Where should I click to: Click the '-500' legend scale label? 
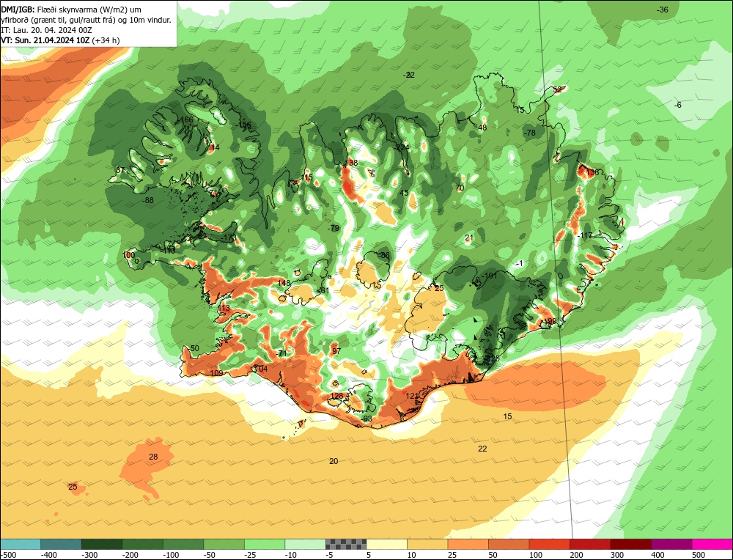[x=9, y=555]
